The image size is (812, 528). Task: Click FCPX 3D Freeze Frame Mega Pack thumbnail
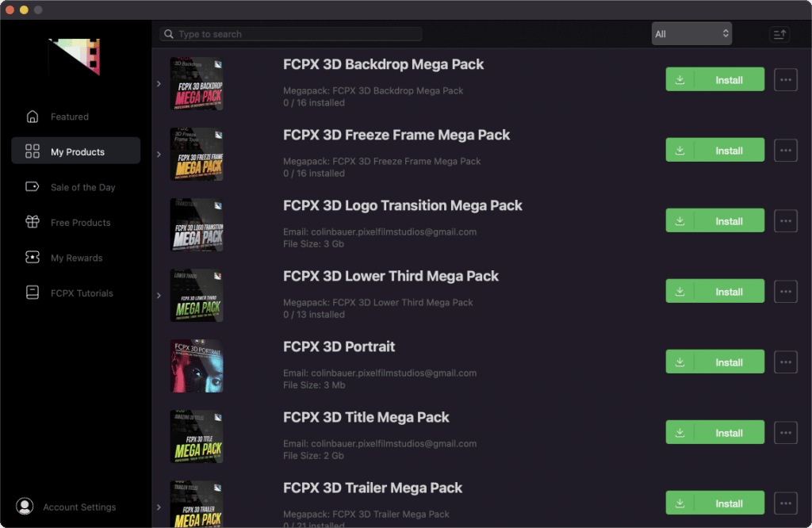click(197, 154)
